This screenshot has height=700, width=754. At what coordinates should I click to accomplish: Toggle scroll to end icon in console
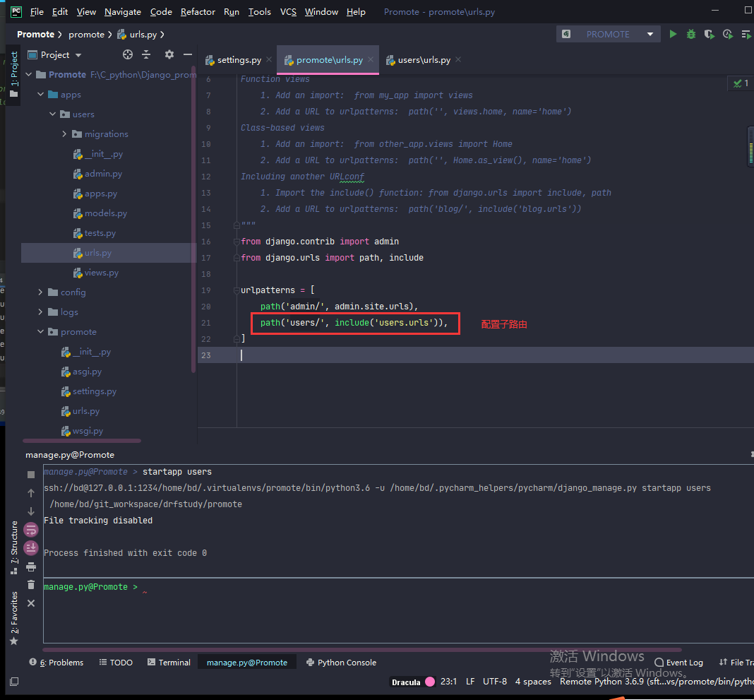pyautogui.click(x=31, y=547)
